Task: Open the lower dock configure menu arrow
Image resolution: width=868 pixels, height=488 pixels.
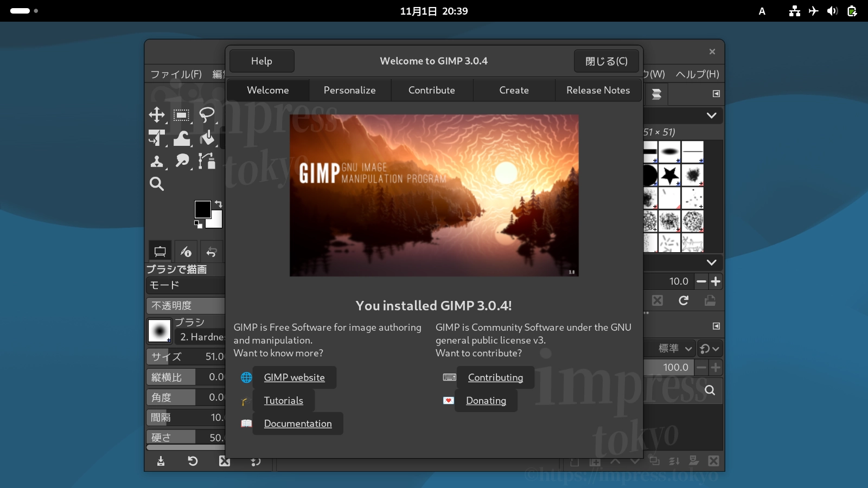Action: tap(716, 326)
